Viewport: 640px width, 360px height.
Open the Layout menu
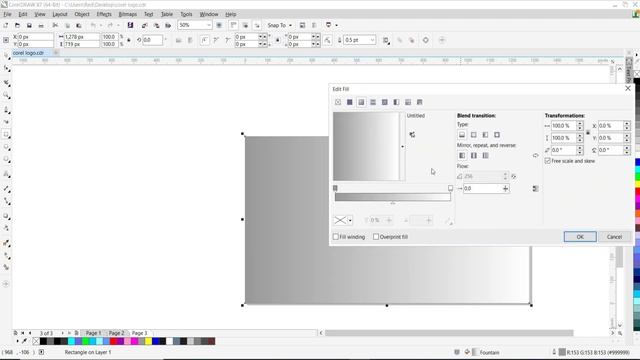click(x=60, y=14)
